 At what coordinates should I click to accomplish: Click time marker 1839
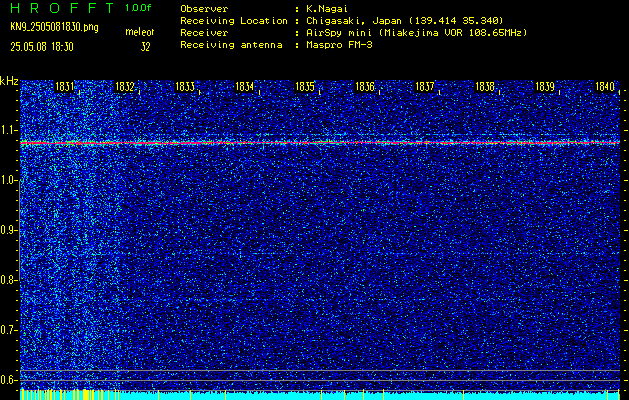(x=545, y=87)
